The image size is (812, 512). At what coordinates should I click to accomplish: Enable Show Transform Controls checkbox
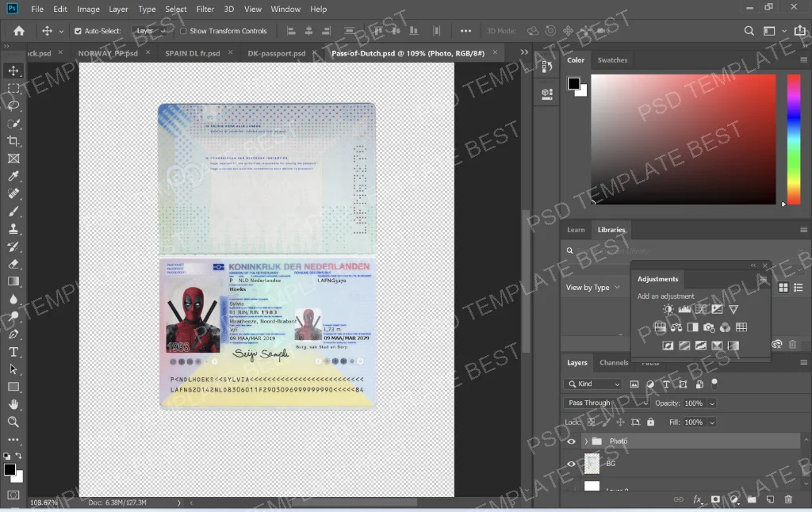(x=183, y=31)
